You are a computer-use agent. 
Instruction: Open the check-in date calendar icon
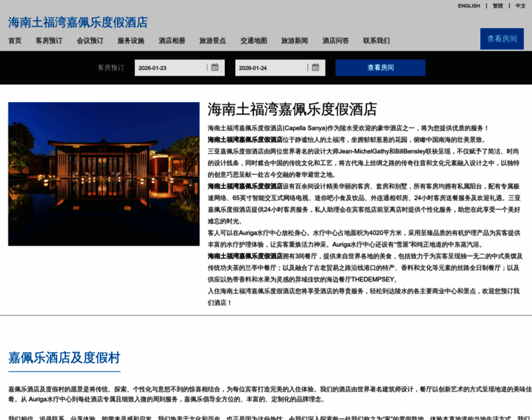(215, 67)
